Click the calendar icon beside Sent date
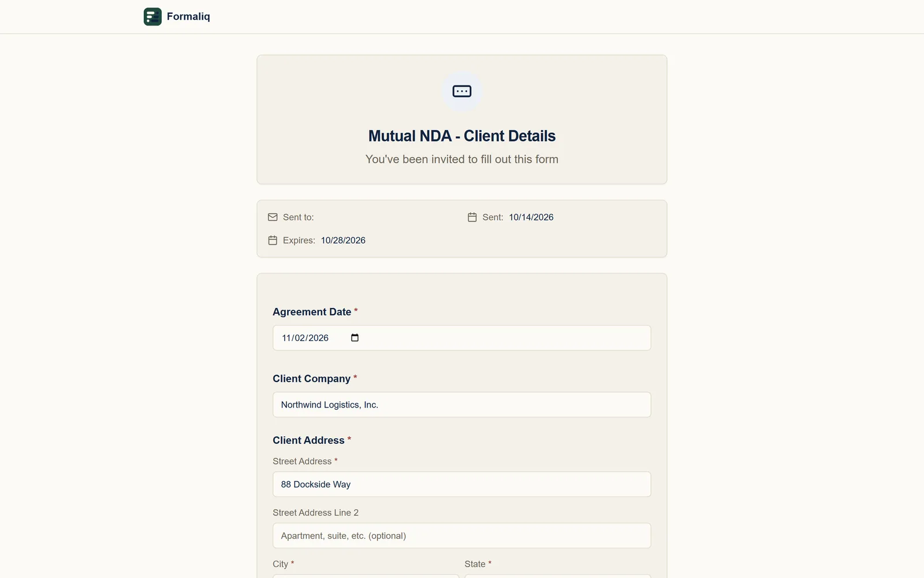Screen dimensions: 924x578 tap(472, 217)
